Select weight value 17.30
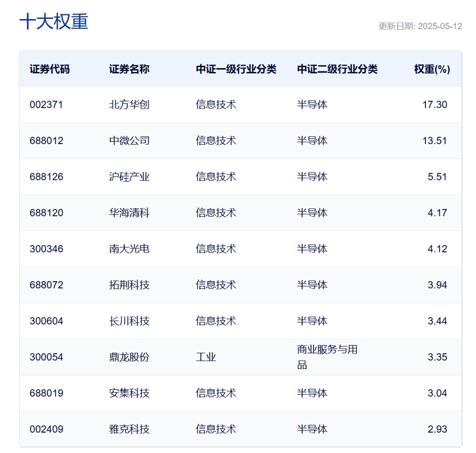The image size is (476, 453). pos(435,105)
